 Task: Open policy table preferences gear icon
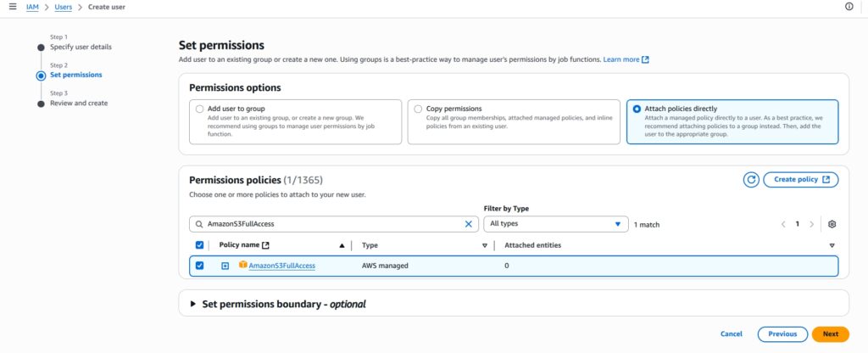click(x=832, y=224)
